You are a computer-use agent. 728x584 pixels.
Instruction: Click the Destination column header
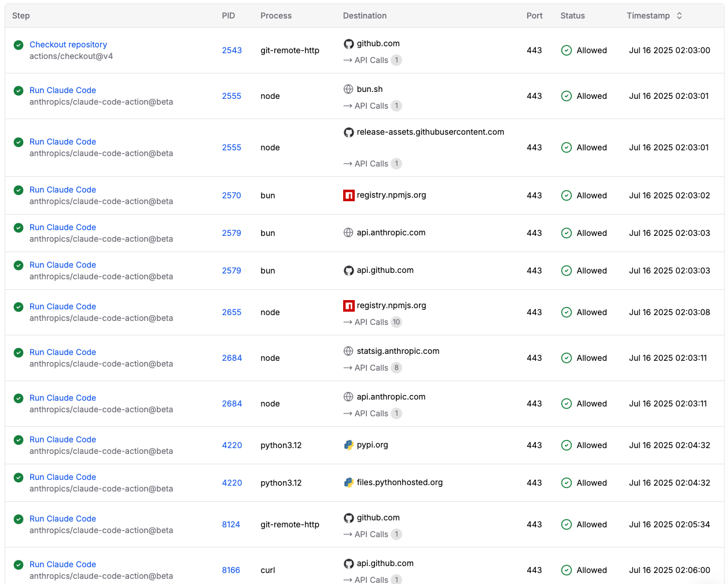point(365,16)
